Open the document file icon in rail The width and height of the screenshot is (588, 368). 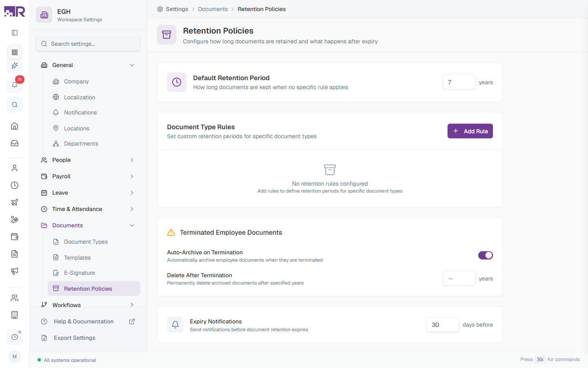click(15, 254)
